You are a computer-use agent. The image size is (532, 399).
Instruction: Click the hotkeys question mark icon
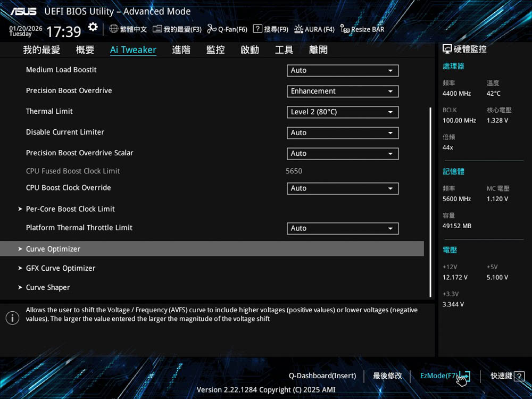[x=519, y=376]
